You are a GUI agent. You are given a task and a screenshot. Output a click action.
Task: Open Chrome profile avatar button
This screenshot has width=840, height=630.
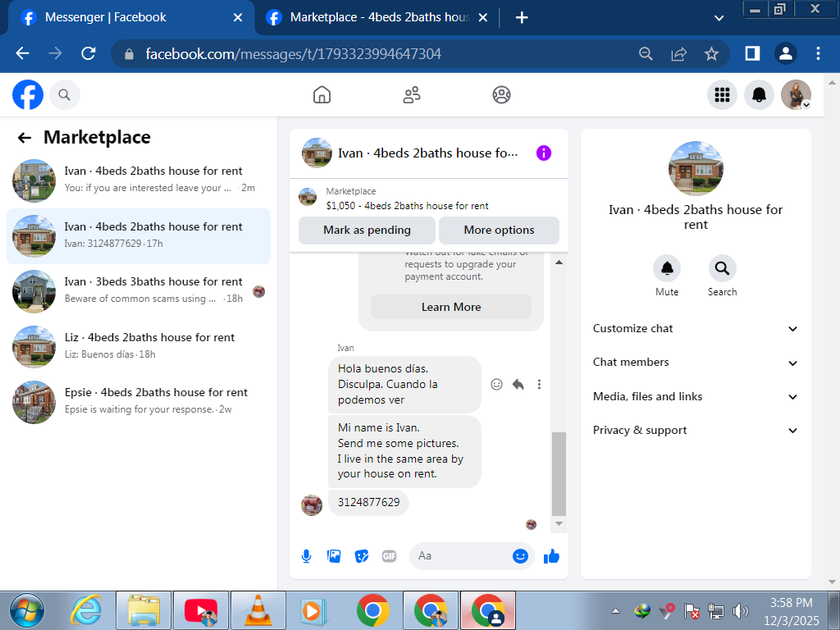[785, 53]
